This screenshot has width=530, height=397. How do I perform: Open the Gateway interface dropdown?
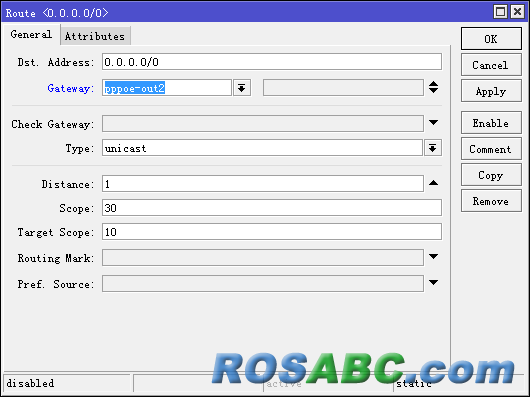242,88
